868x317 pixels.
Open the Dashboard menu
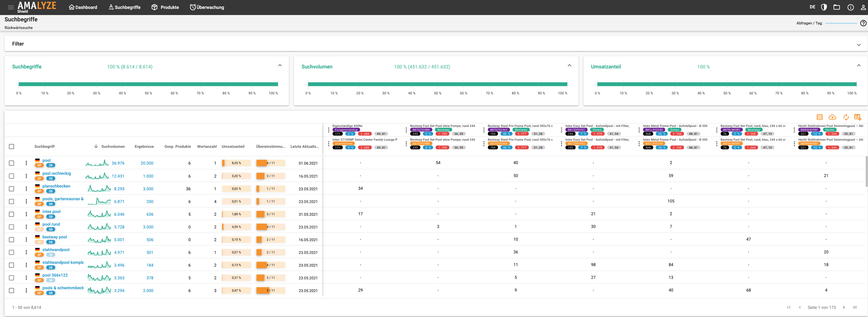83,7
